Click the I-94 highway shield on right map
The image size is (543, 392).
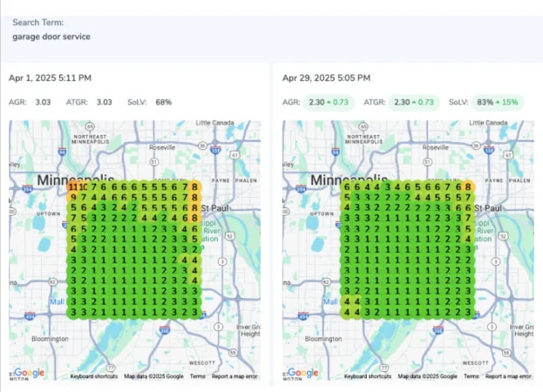pos(336,152)
